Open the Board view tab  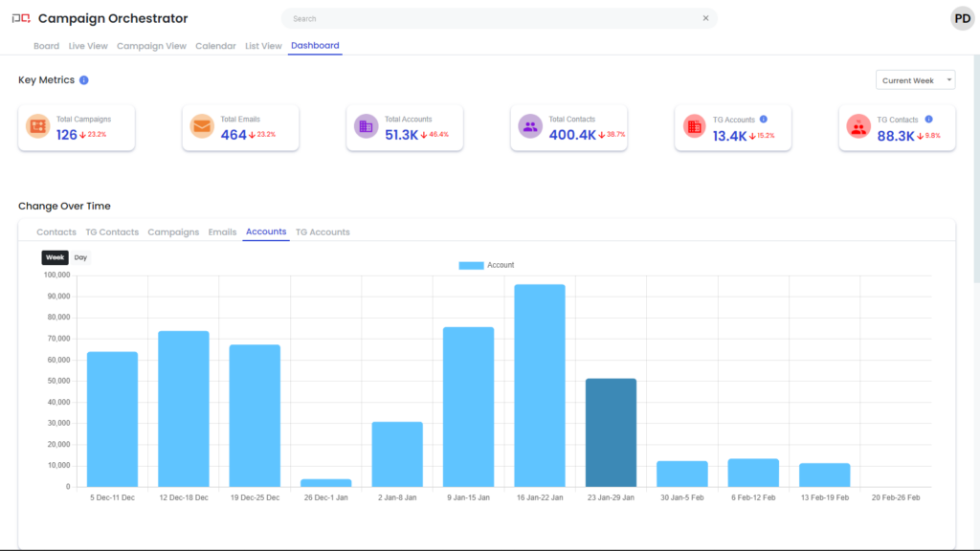pyautogui.click(x=46, y=46)
